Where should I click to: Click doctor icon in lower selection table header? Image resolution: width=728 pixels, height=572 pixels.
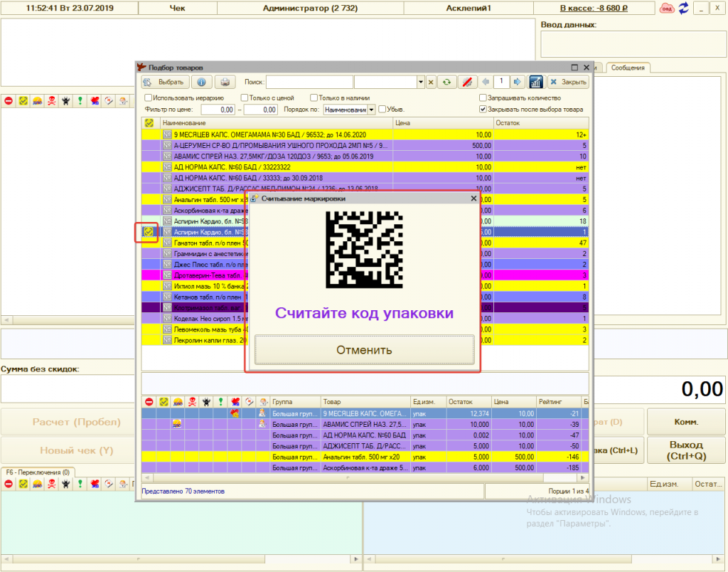pos(264,402)
